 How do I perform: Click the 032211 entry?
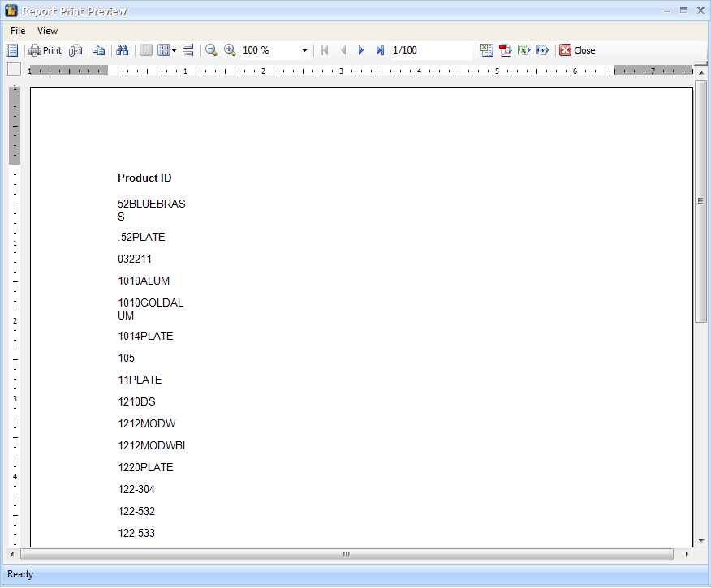[135, 259]
